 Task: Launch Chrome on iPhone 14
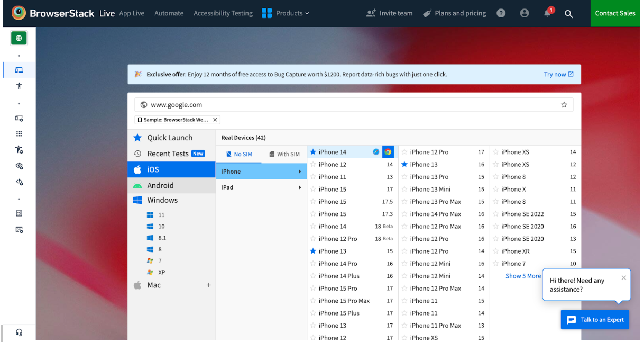(x=388, y=152)
